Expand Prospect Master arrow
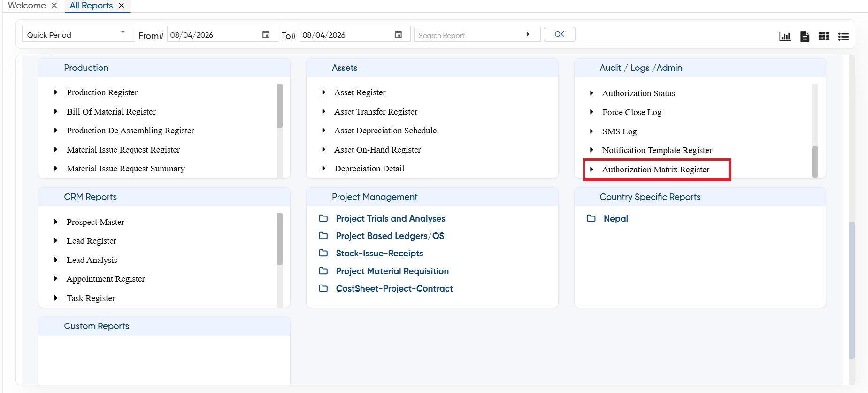The height and width of the screenshot is (393, 868). [56, 222]
